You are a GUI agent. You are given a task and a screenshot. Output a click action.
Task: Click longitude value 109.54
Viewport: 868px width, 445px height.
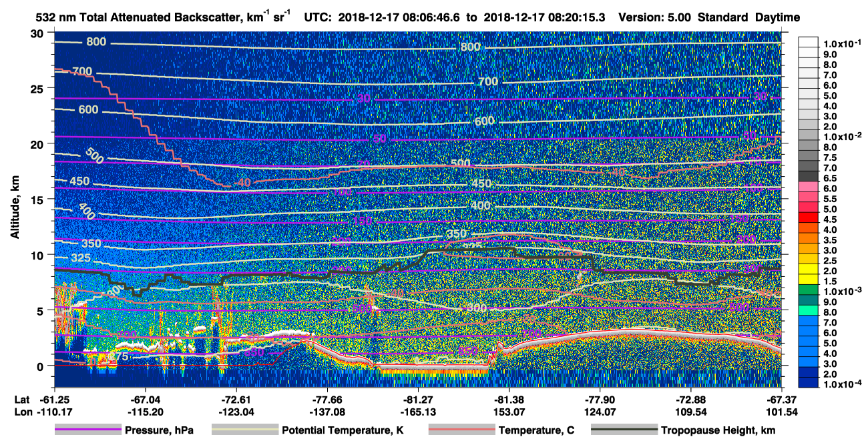tap(690, 411)
